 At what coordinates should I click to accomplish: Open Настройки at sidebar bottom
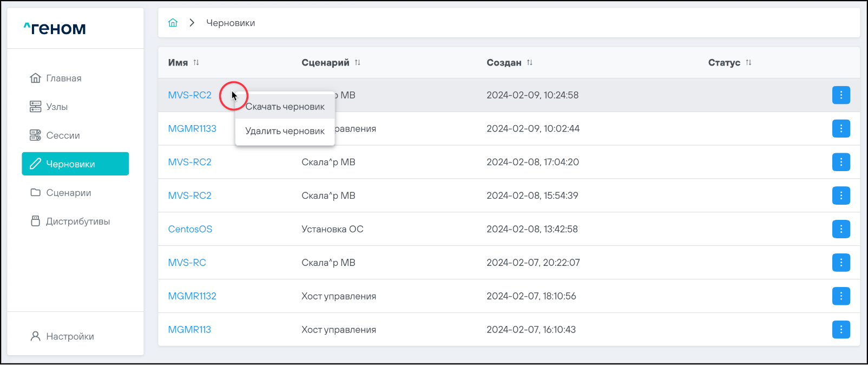[70, 336]
